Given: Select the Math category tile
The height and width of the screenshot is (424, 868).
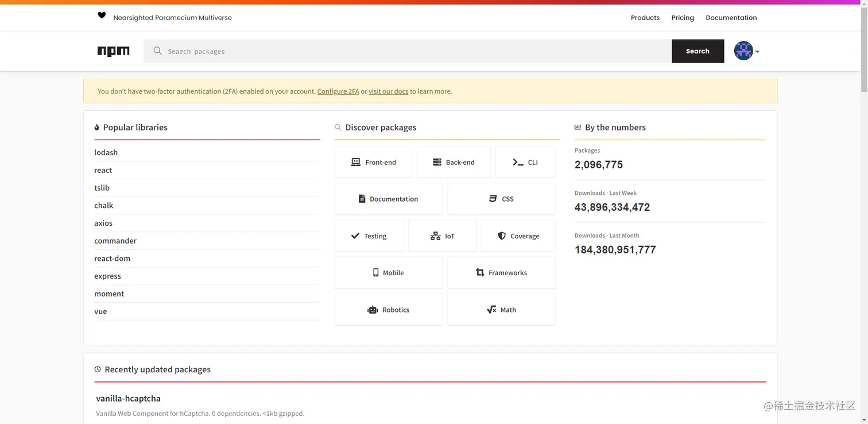Looking at the screenshot, I should tap(501, 309).
